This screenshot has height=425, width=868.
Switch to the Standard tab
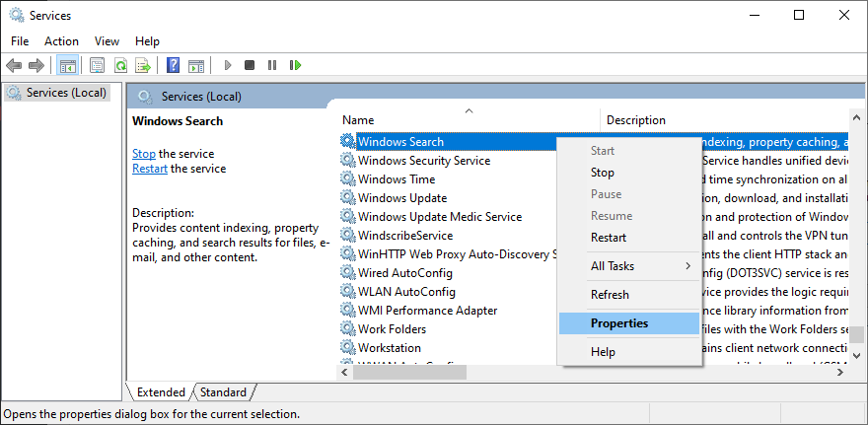pos(223,392)
